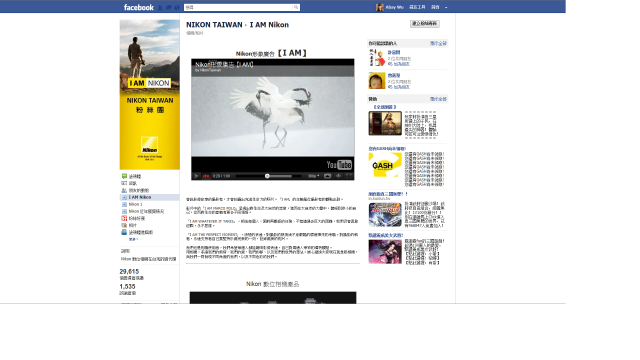
Task: Click the Facebook search input field
Action: [238, 7]
